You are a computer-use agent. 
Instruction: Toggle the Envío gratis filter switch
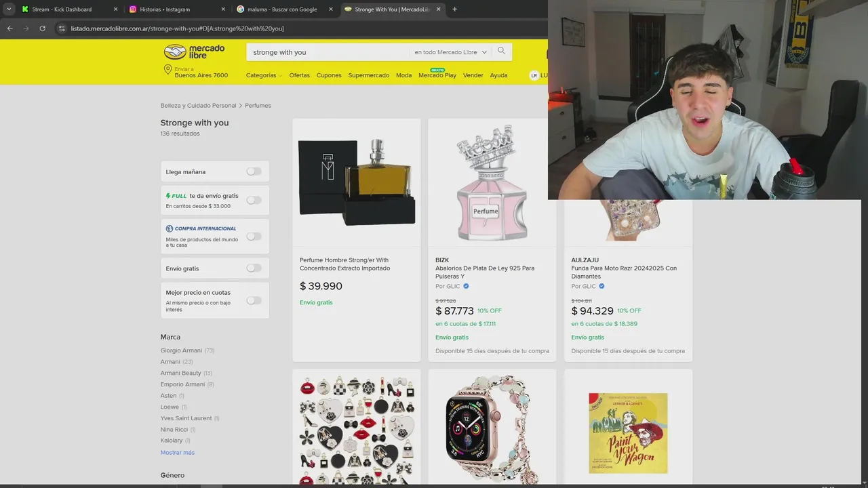coord(254,268)
